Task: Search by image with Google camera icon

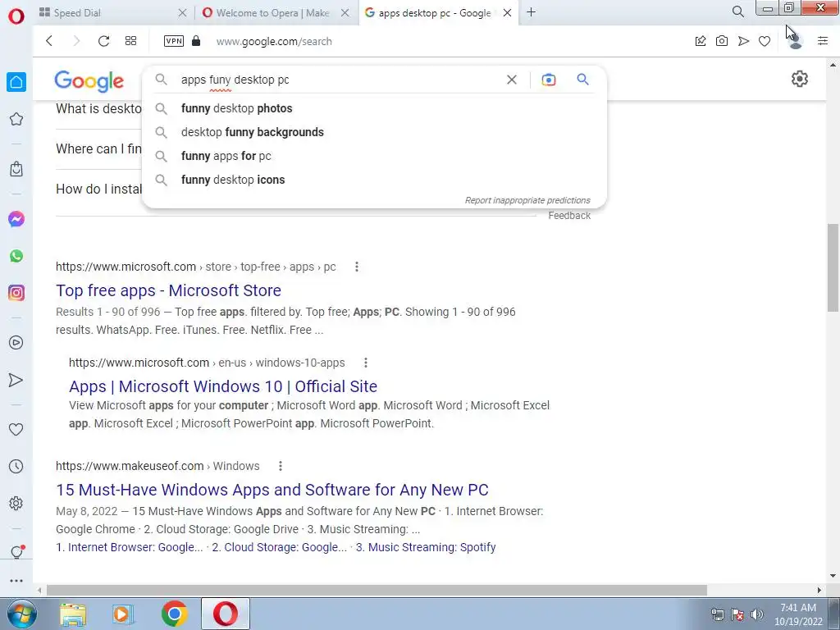Action: click(x=549, y=80)
